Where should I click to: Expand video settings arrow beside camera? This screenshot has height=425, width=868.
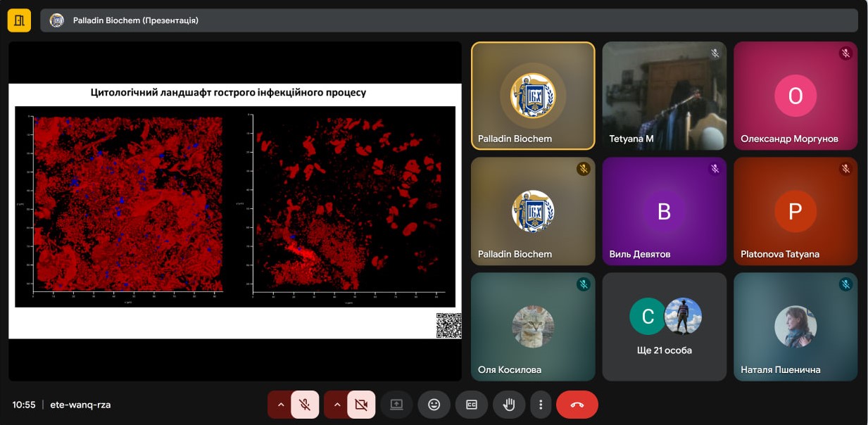tap(336, 405)
